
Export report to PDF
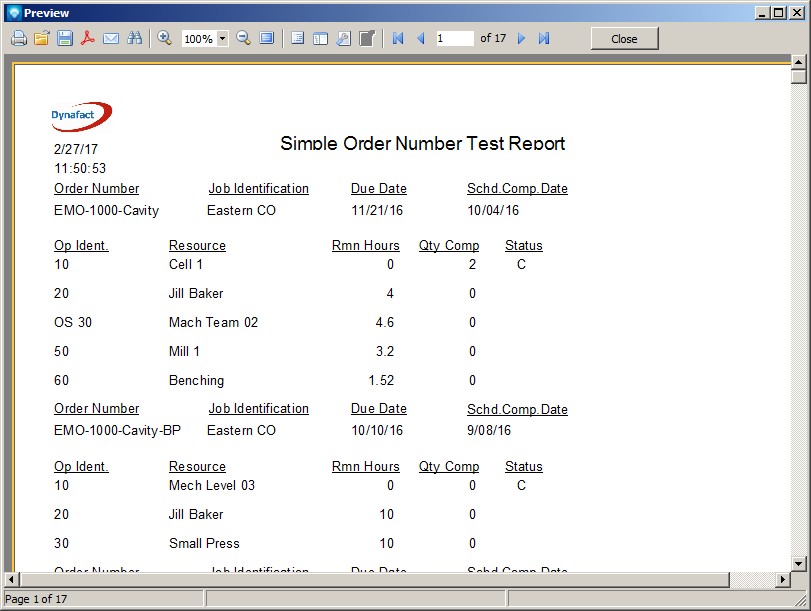(88, 38)
